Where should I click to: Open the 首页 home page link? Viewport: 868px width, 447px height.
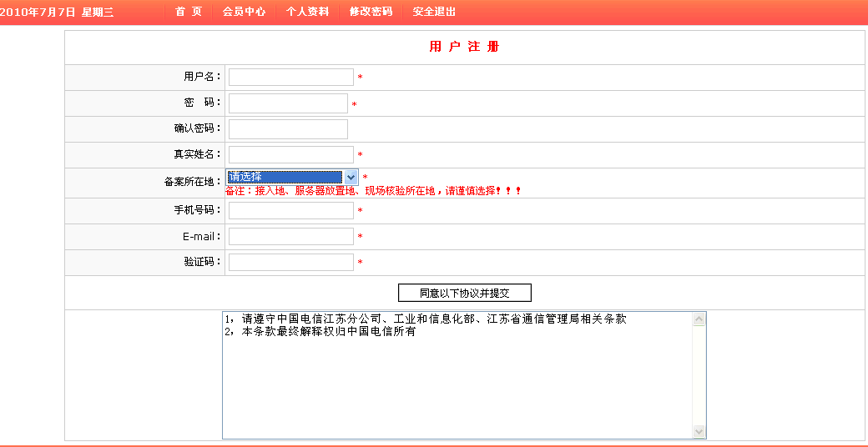coord(189,12)
